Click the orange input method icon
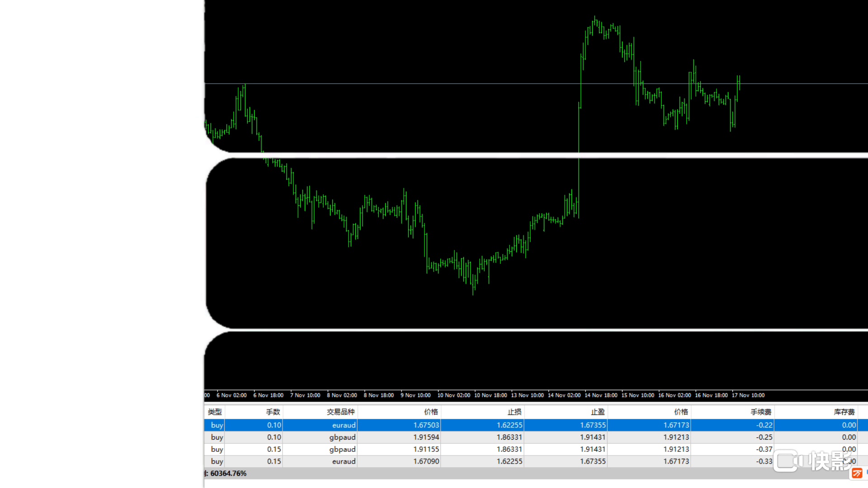This screenshot has height=488, width=868. click(x=857, y=473)
